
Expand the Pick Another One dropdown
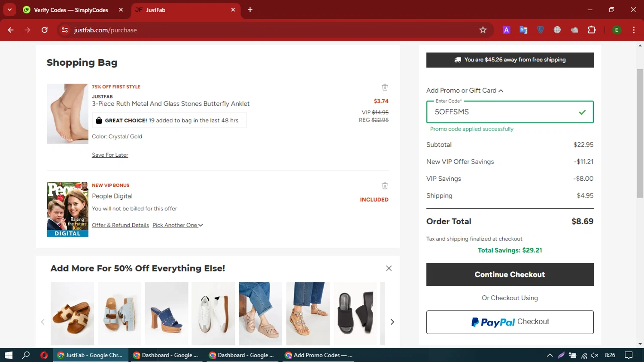[178, 225]
